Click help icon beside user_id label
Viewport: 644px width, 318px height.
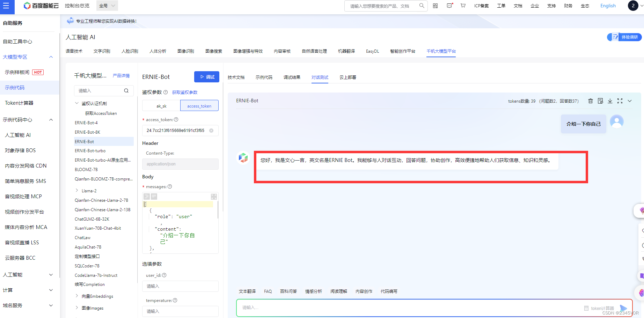pyautogui.click(x=164, y=275)
